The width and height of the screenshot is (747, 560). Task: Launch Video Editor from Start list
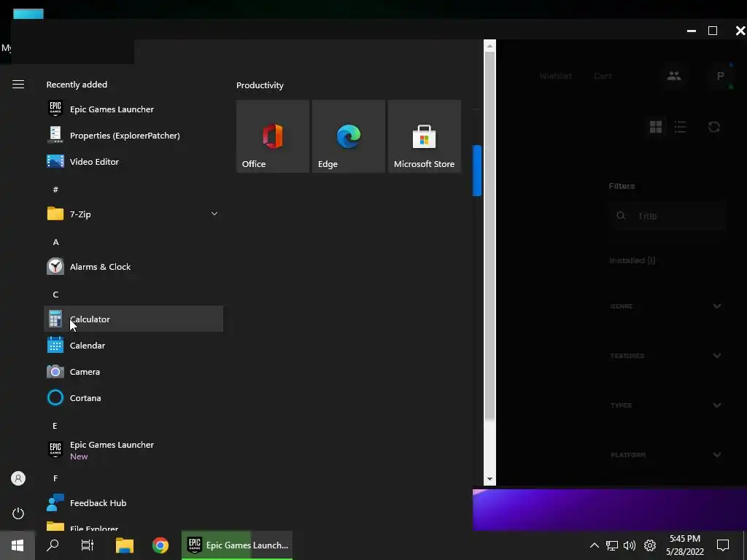pos(133,161)
